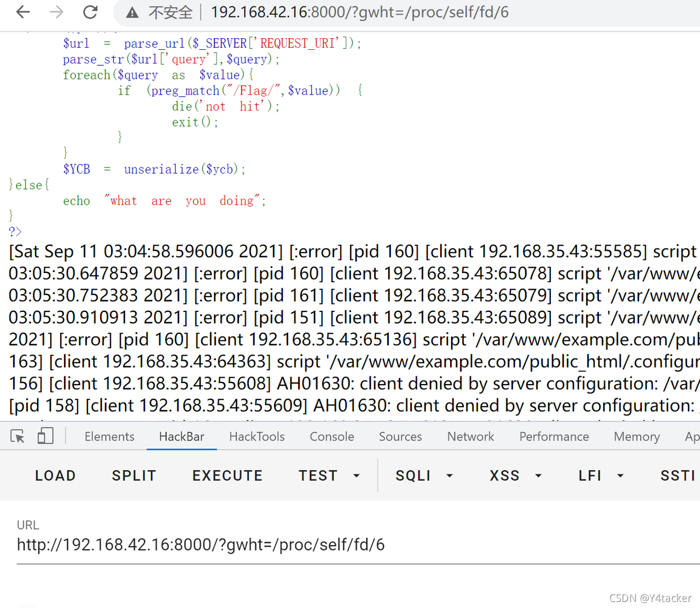Click the log line starting '[Sat Sep 11 03:04:58'
Viewport: 700px width, 608px height.
353,252
